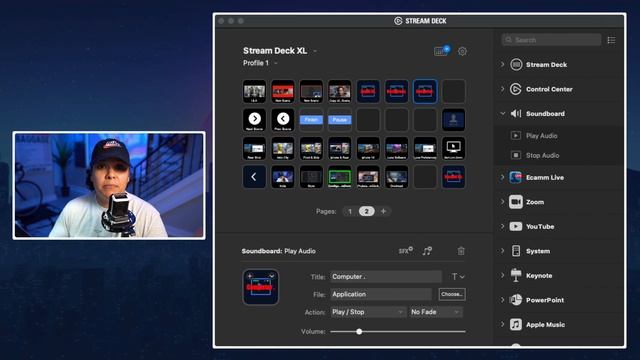Click the Stop Audio action label
The height and width of the screenshot is (360, 640).
click(x=542, y=155)
